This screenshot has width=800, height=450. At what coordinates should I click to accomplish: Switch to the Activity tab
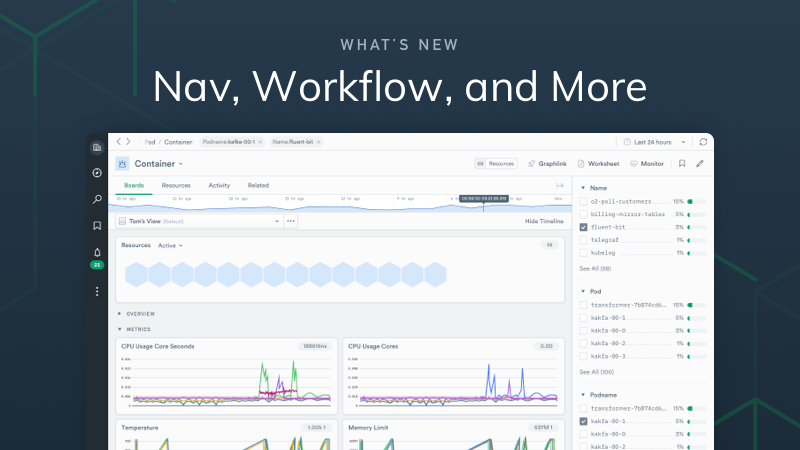pyautogui.click(x=219, y=186)
